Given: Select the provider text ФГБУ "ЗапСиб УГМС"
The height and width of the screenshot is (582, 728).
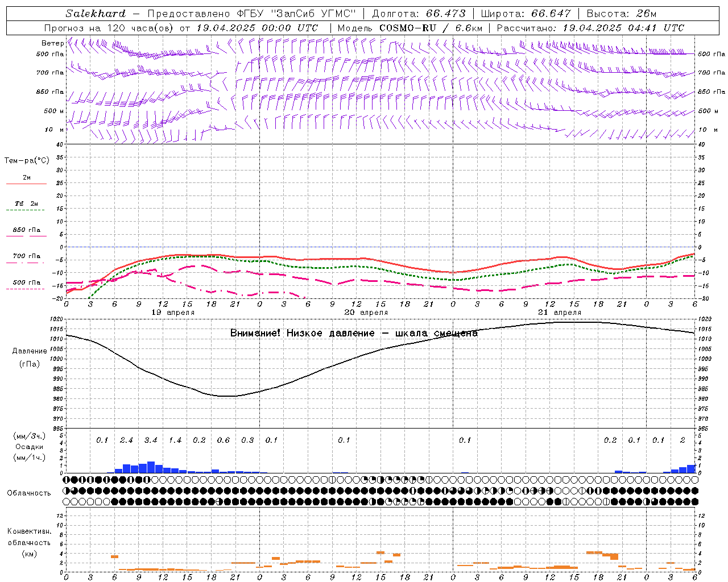Looking at the screenshot, I should tap(296, 14).
